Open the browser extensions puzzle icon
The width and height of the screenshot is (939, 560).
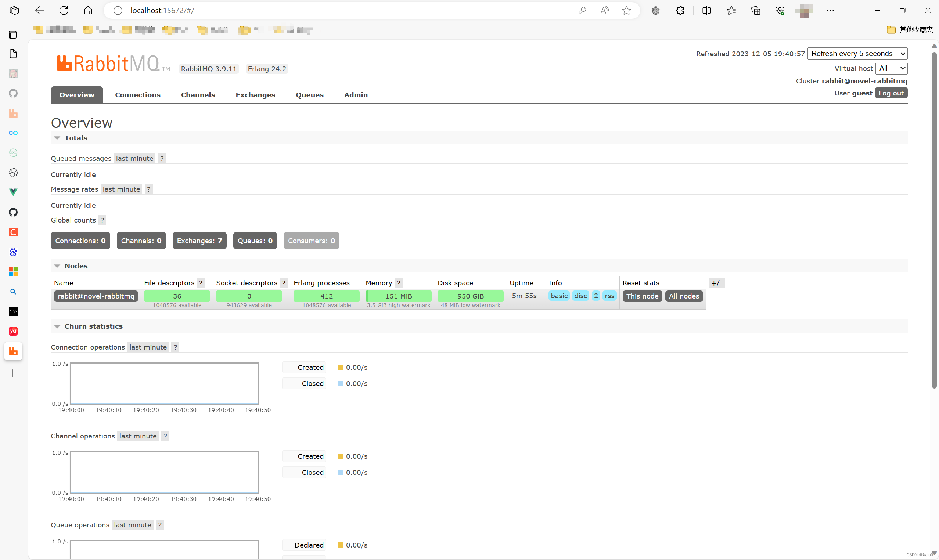click(680, 10)
